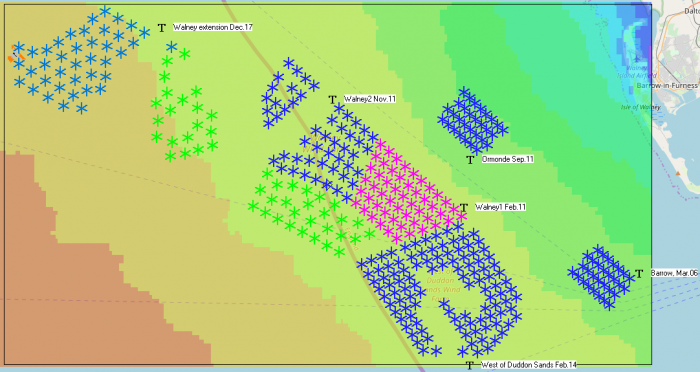This screenshot has width=700, height=372.
Task: Click the Barrow, Mar.06 label
Action: point(674,273)
